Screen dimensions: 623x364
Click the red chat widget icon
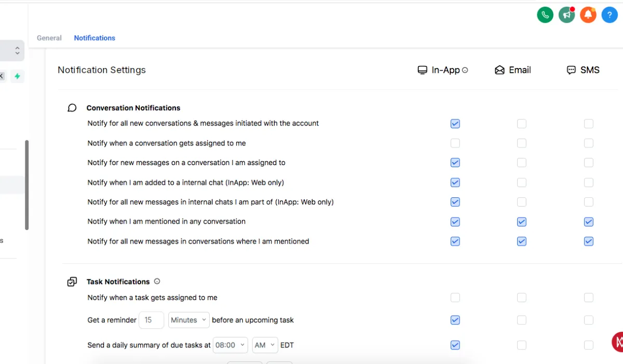click(x=618, y=342)
